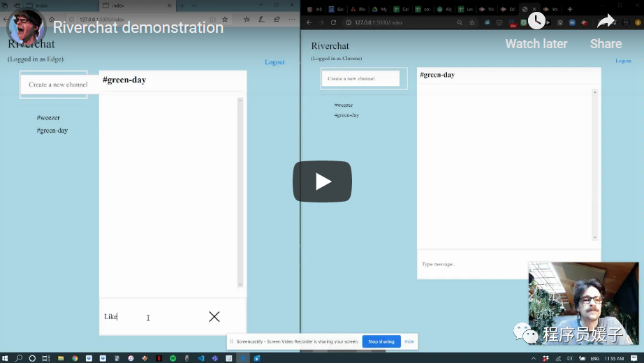Click the Zoom extension icon in Chrome
This screenshot has height=363, width=644.
[x=572, y=22]
